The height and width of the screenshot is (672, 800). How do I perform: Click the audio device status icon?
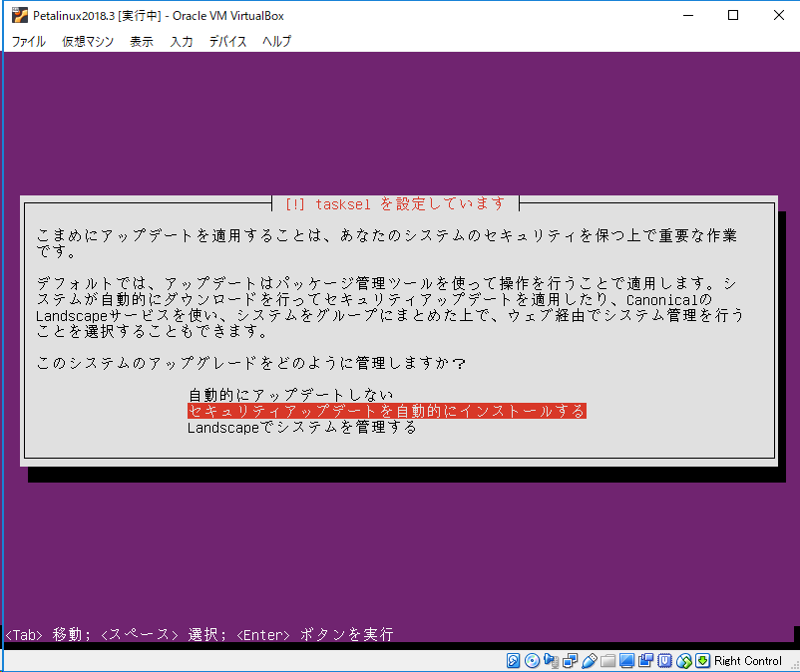pyautogui.click(x=552, y=660)
